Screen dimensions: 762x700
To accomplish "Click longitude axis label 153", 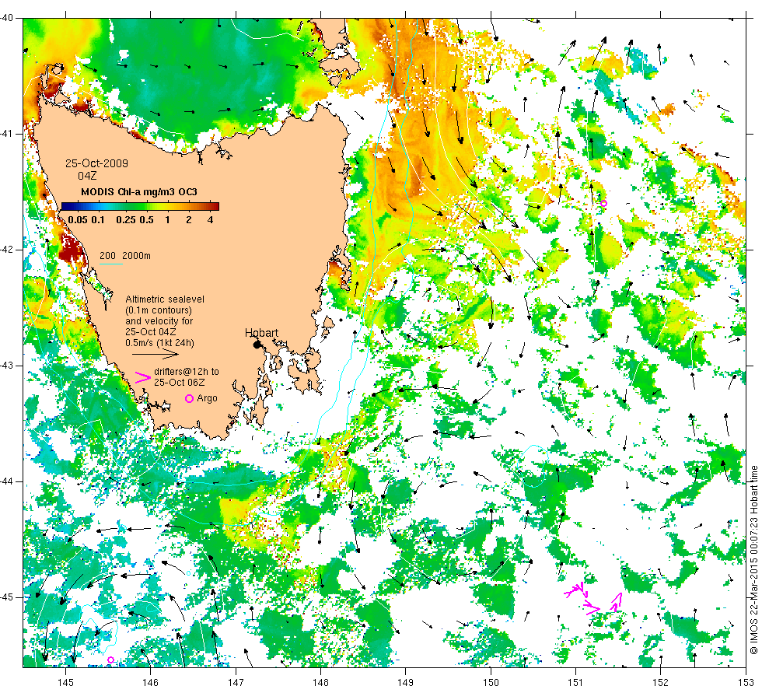I will (746, 683).
